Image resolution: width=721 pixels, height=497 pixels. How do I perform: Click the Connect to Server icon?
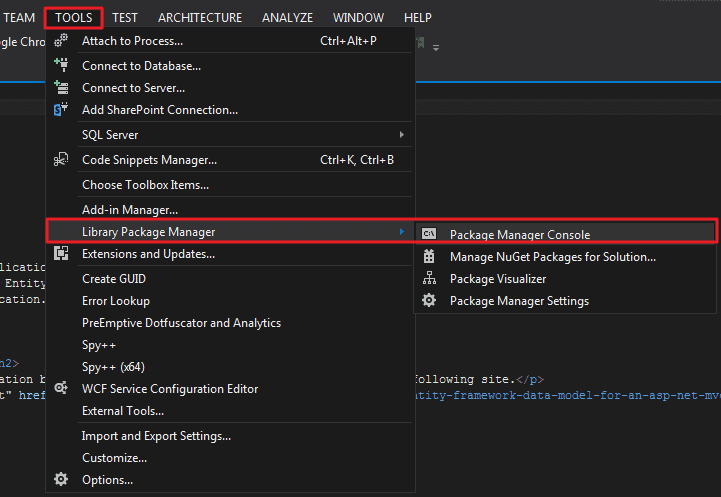pyautogui.click(x=61, y=88)
